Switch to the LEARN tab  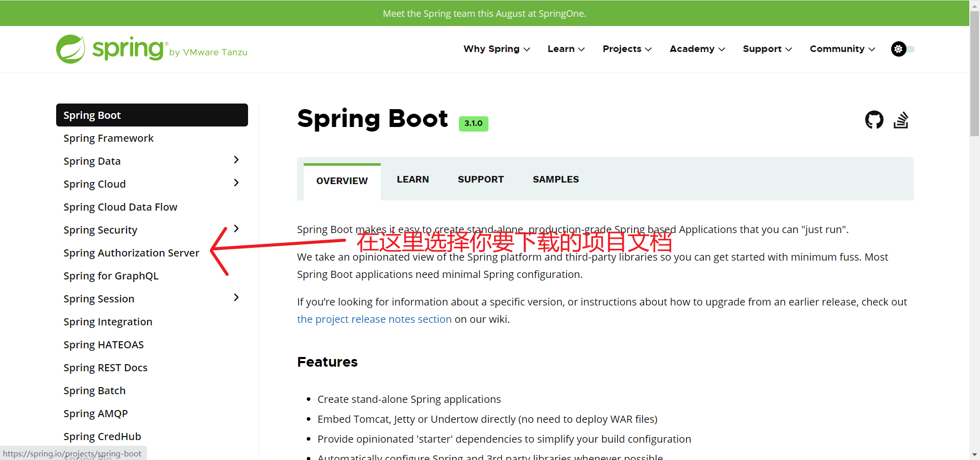pos(413,180)
